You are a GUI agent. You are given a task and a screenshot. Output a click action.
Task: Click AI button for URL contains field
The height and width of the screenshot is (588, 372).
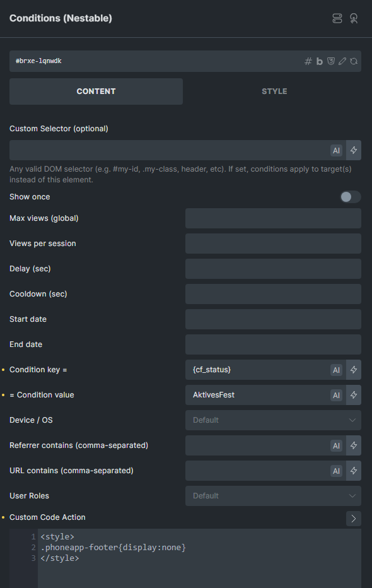coord(337,471)
